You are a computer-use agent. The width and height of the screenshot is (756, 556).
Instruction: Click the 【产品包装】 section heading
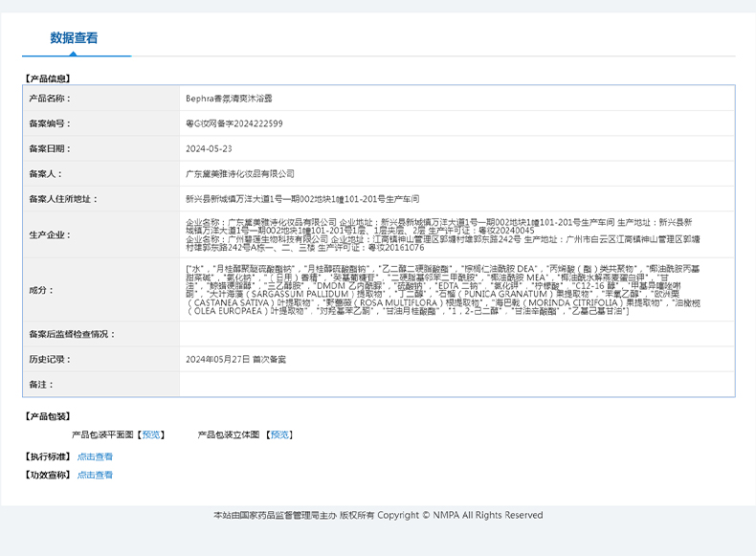click(x=47, y=416)
